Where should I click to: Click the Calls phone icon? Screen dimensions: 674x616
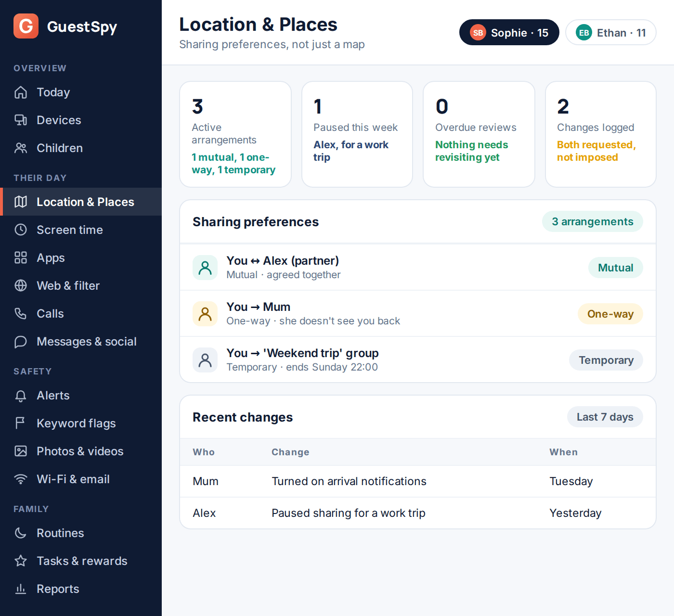point(21,314)
